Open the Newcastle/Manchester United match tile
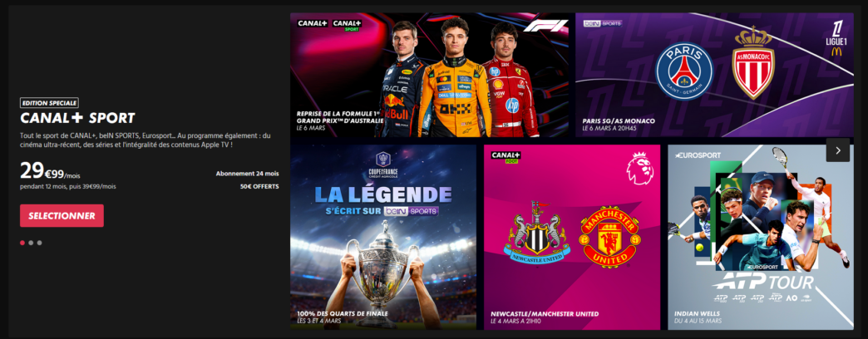Viewport: 868px width, 339px height. click(x=572, y=238)
